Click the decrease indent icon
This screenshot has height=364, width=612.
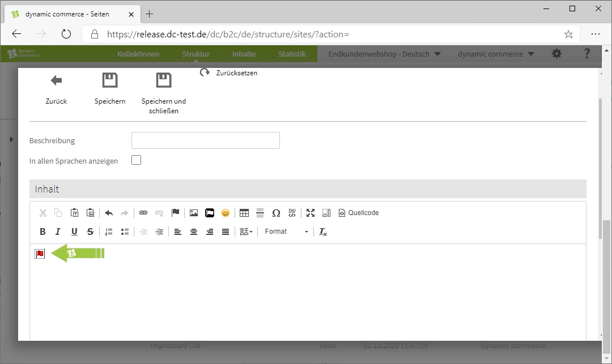(x=143, y=232)
